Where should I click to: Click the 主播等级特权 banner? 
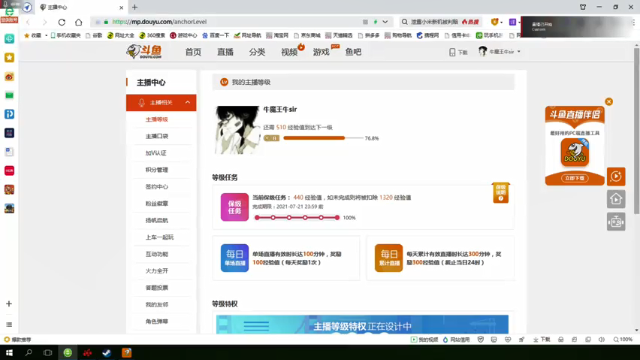362,324
